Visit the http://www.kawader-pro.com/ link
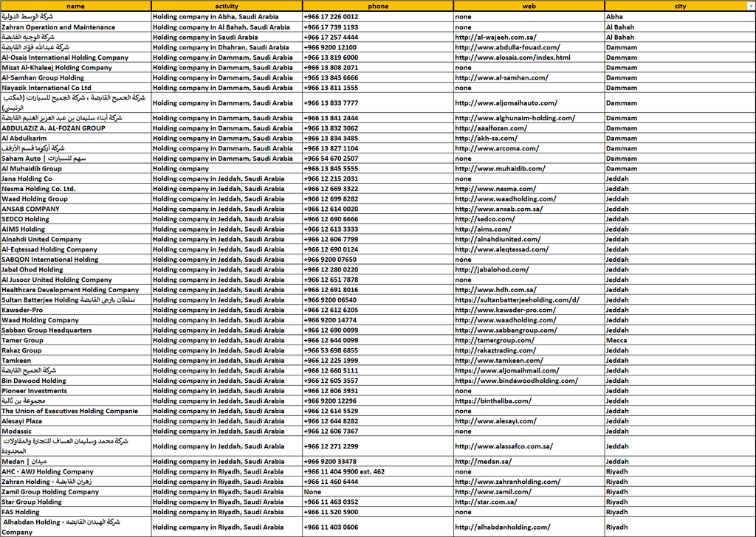The height and width of the screenshot is (537, 756). tap(505, 310)
